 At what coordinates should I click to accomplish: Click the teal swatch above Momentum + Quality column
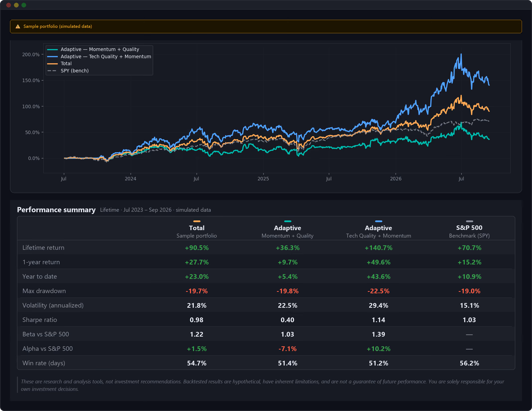[288, 221]
